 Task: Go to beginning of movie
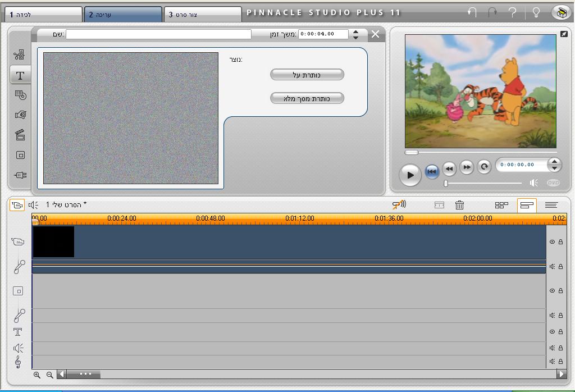pos(432,171)
